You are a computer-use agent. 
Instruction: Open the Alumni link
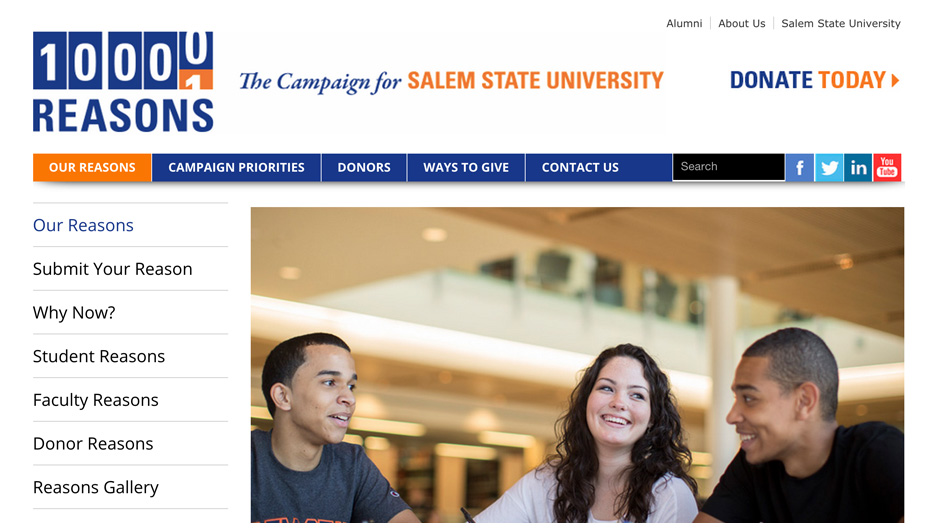684,23
